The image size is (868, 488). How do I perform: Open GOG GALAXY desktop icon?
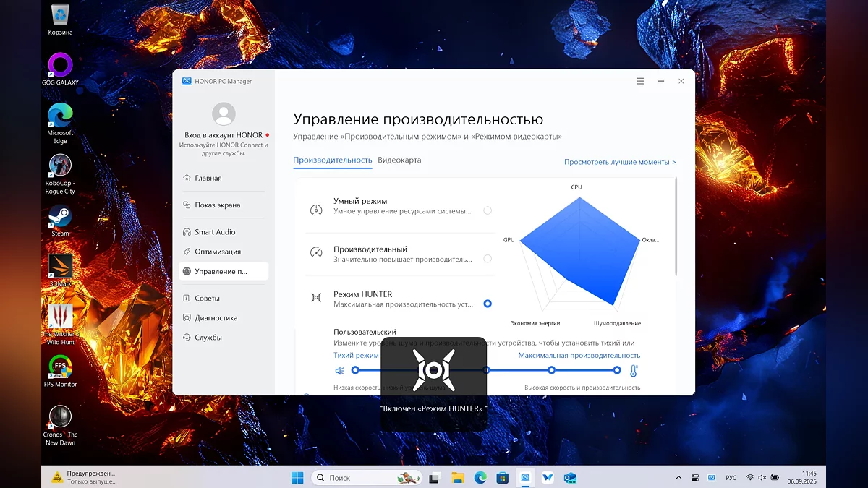coord(60,66)
